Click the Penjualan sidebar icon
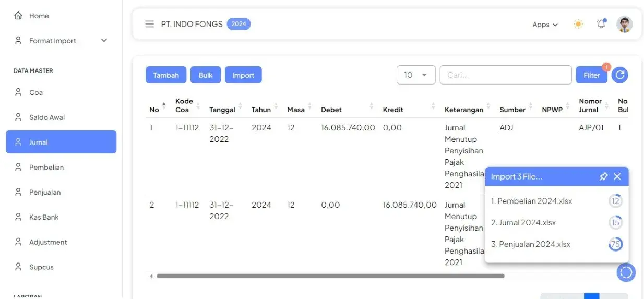This screenshot has height=299, width=644. tap(18, 192)
